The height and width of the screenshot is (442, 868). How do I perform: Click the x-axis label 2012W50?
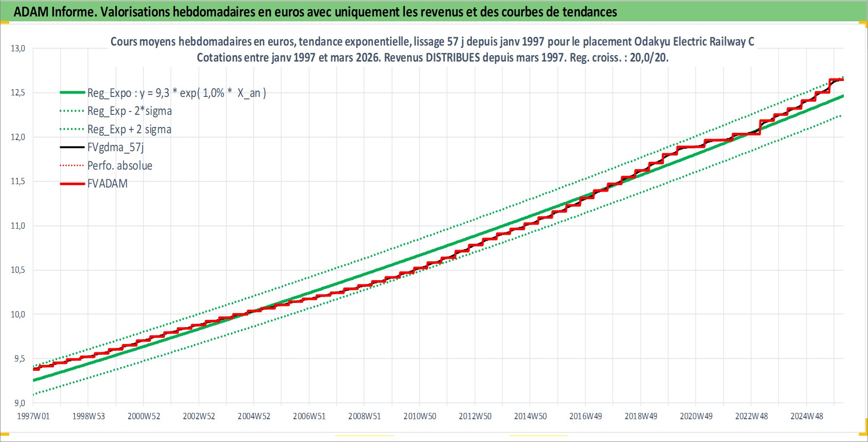[475, 416]
